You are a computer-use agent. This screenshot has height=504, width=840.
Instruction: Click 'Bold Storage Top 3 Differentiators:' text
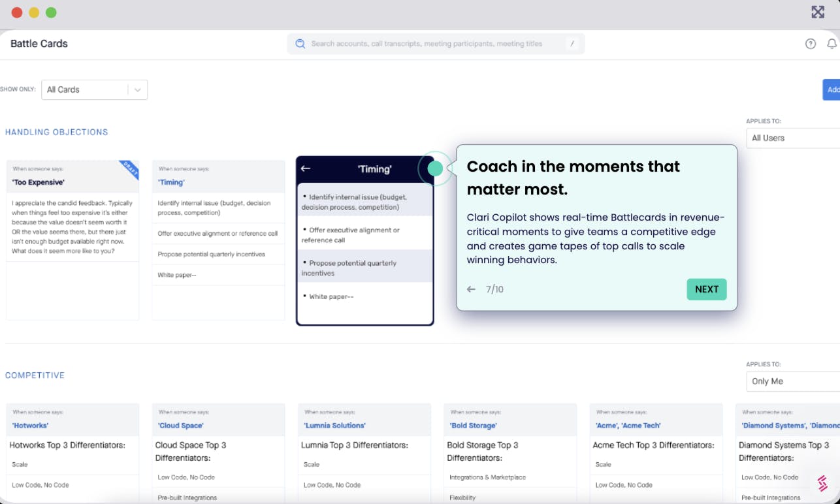click(483, 451)
